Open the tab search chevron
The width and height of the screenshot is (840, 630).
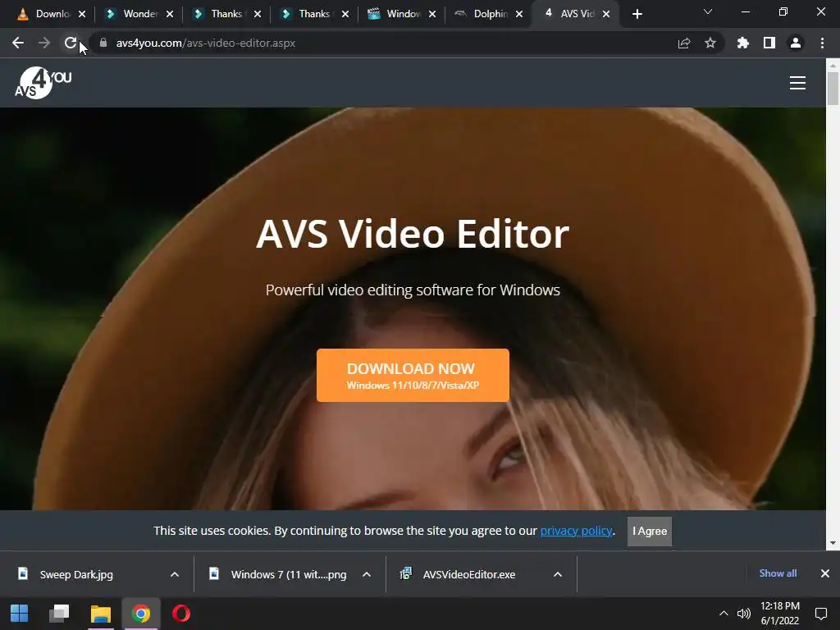(x=708, y=11)
